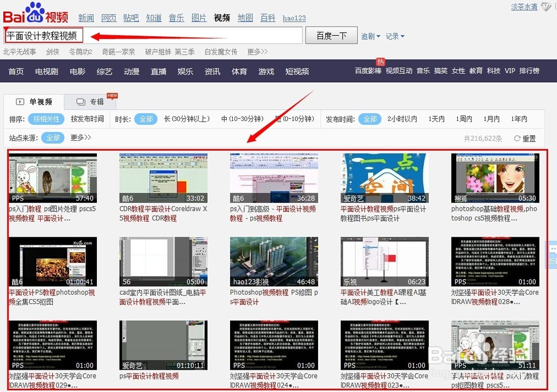557x392 pixels.
Task: Open title Photoshop视频教程 PS修图
Action: pyautogui.click(x=274, y=297)
